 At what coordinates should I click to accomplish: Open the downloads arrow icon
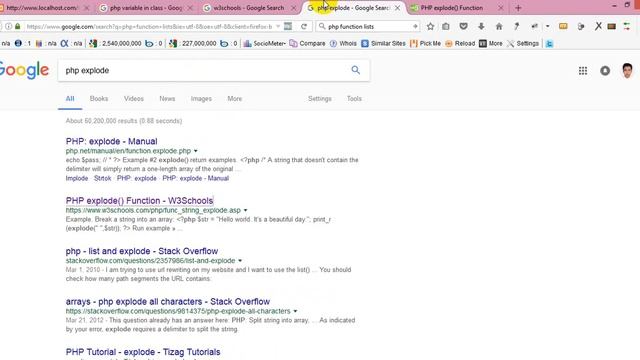point(481,27)
